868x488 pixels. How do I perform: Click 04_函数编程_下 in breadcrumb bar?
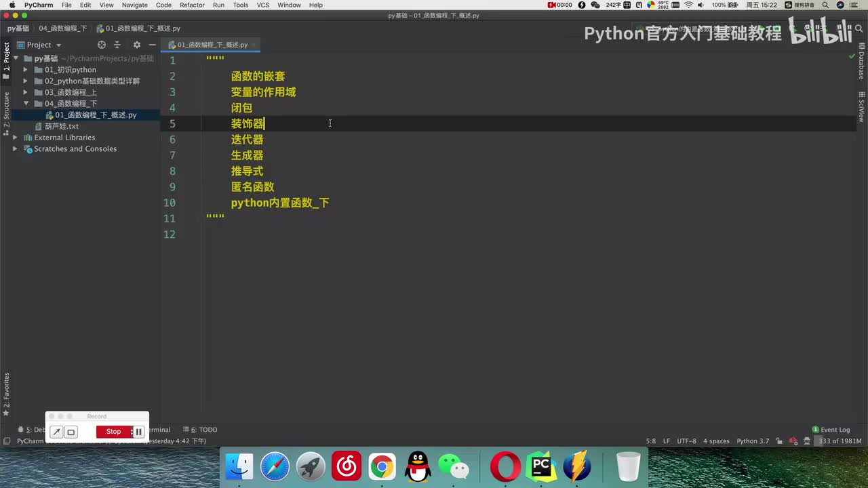[62, 28]
